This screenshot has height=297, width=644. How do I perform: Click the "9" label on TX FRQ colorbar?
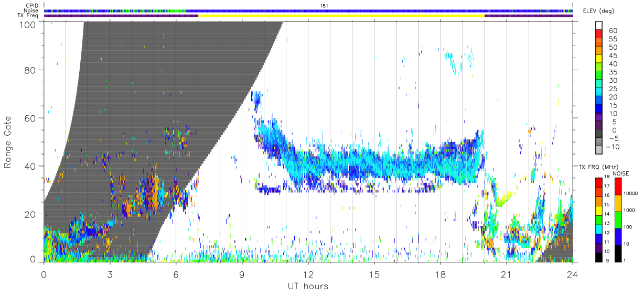coord(608,261)
